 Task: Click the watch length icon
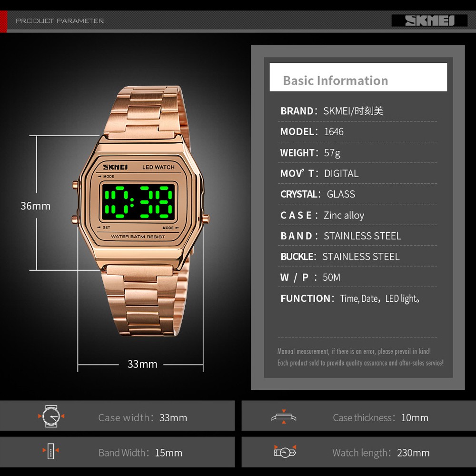click(x=285, y=451)
